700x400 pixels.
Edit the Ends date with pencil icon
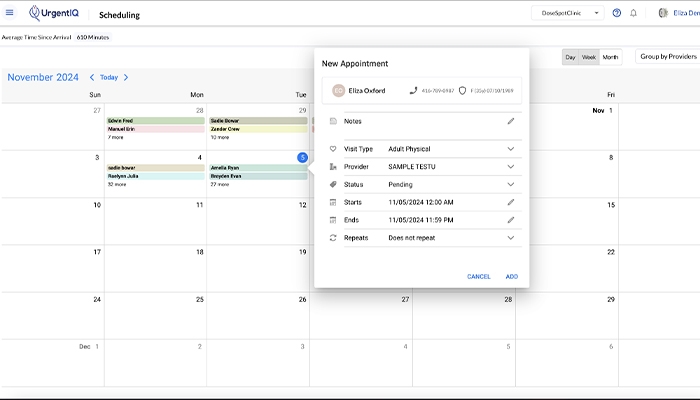click(x=511, y=220)
